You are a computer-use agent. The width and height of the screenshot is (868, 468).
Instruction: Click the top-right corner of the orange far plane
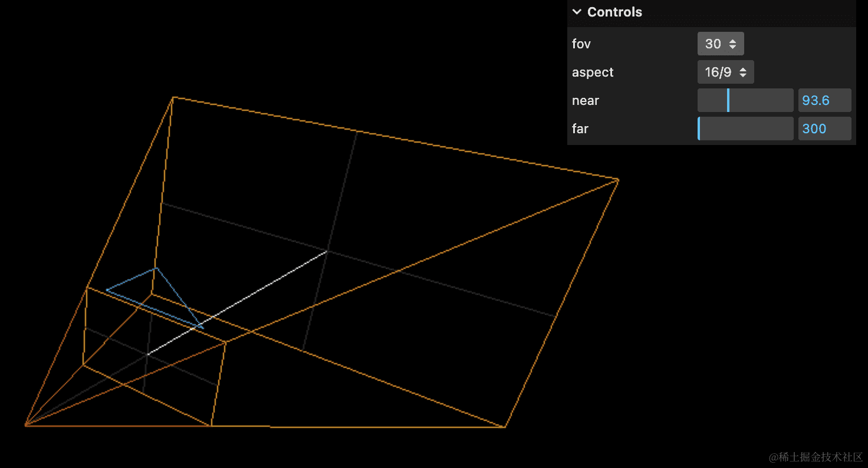point(618,180)
